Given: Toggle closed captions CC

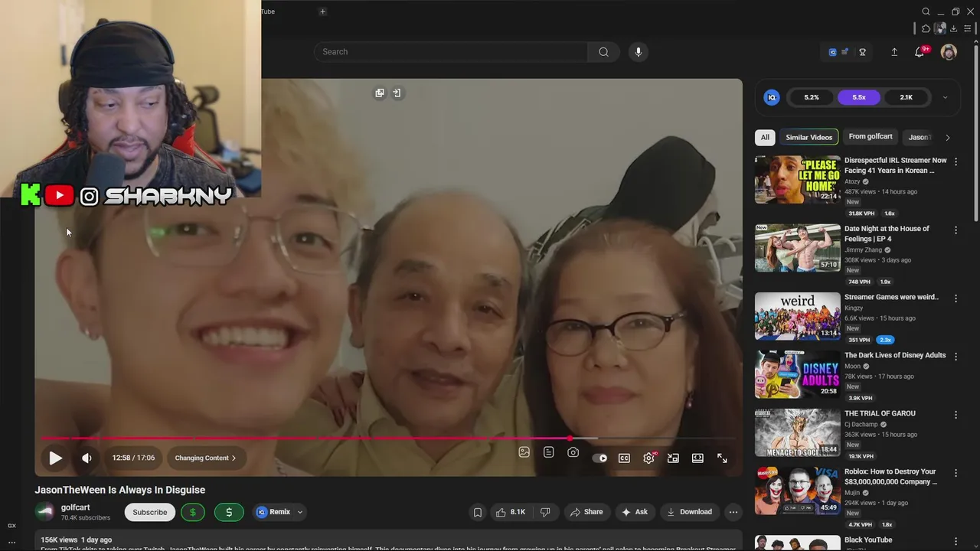Looking at the screenshot, I should pyautogui.click(x=624, y=458).
